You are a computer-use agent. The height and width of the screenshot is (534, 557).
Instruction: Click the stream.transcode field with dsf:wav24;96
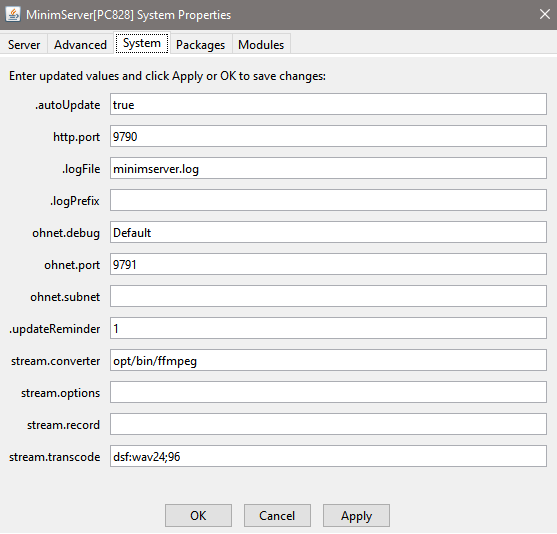(x=328, y=456)
